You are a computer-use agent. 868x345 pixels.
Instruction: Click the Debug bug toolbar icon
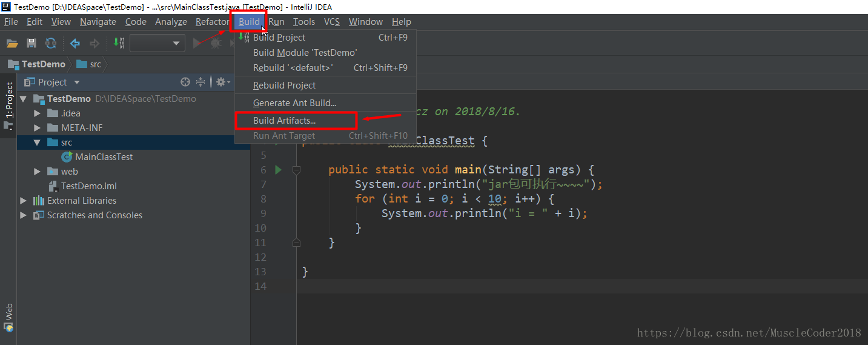click(215, 43)
